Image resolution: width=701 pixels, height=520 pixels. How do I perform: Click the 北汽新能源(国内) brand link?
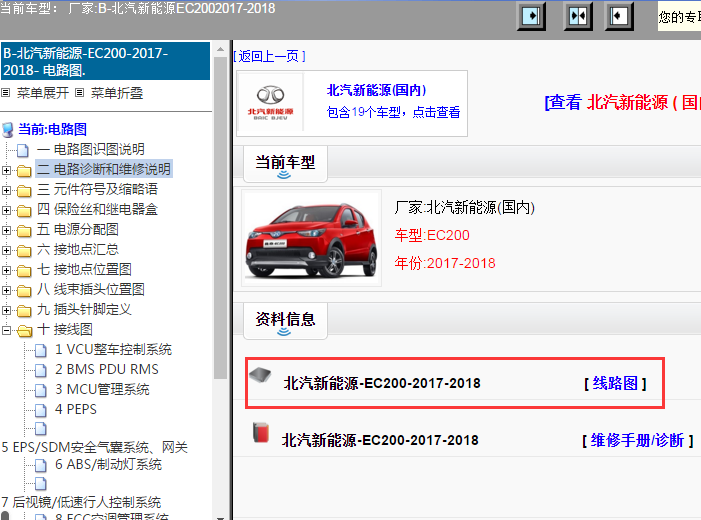(376, 90)
